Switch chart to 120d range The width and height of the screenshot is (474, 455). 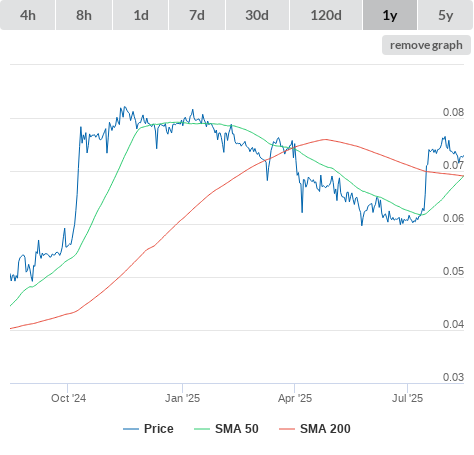[x=326, y=15]
